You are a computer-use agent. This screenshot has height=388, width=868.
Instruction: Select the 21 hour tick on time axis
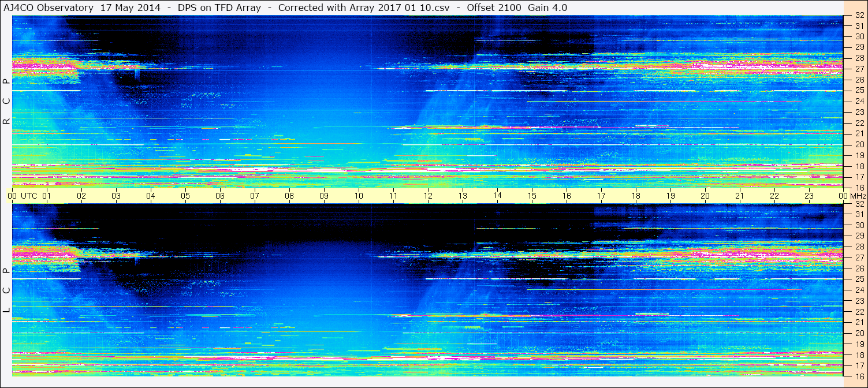coord(740,196)
